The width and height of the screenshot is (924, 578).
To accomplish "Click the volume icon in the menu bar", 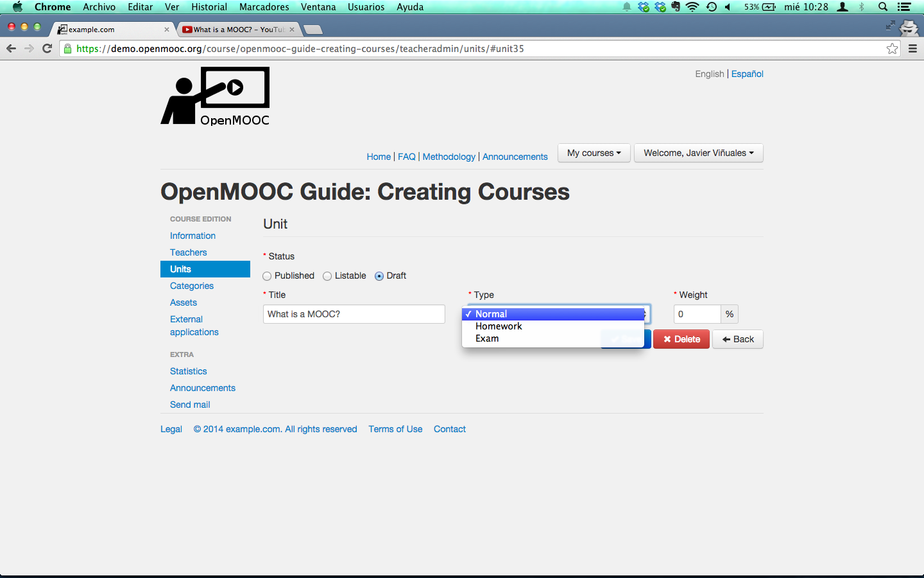I will 728,7.
